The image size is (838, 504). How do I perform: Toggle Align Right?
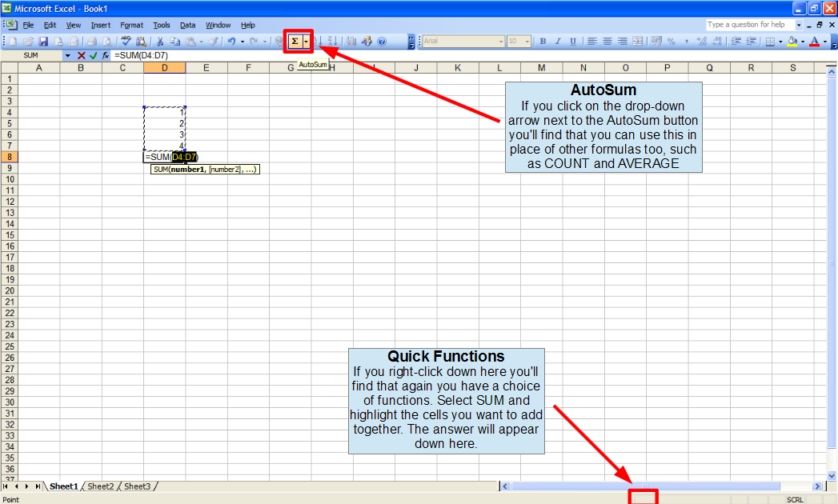point(623,41)
